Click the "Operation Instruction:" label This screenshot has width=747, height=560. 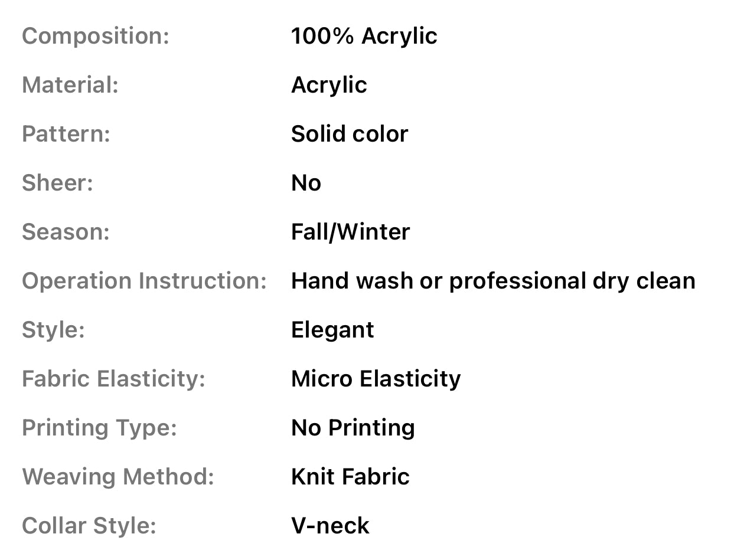pyautogui.click(x=144, y=281)
